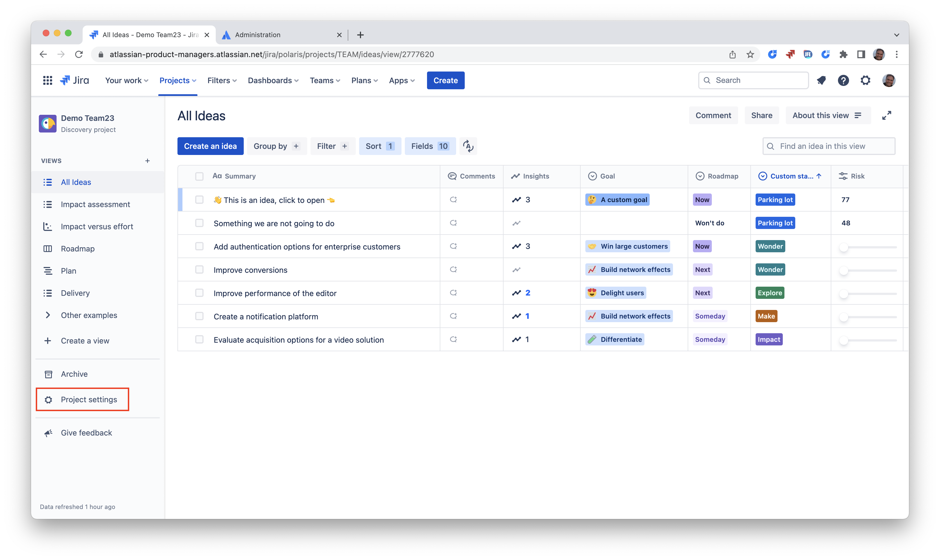Open the Impact versus effort view
940x560 pixels.
pos(96,226)
